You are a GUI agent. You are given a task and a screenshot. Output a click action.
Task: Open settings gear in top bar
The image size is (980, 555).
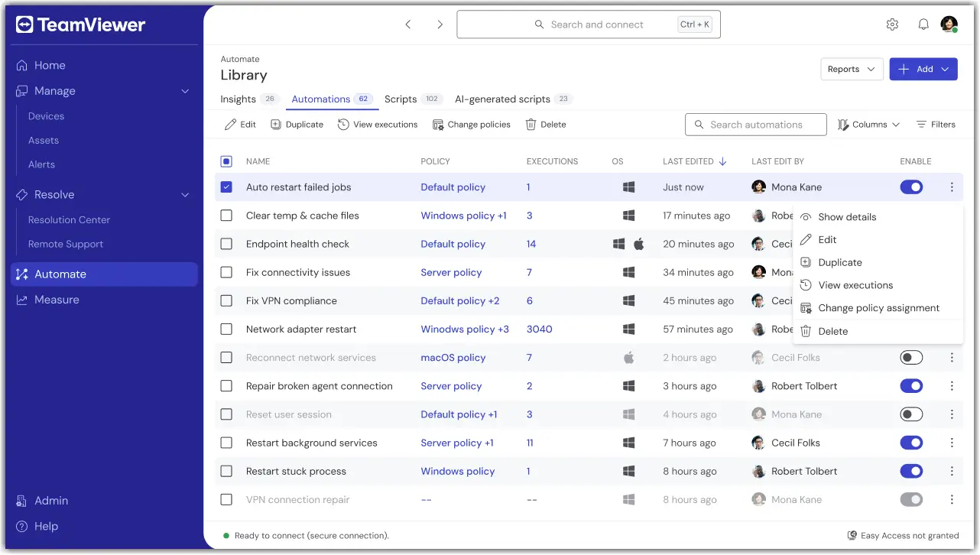tap(892, 24)
